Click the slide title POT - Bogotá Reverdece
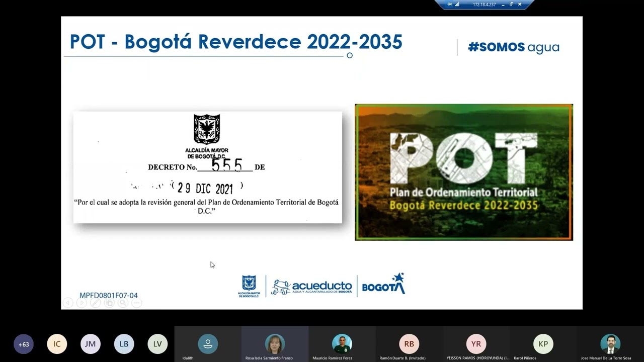 point(236,42)
